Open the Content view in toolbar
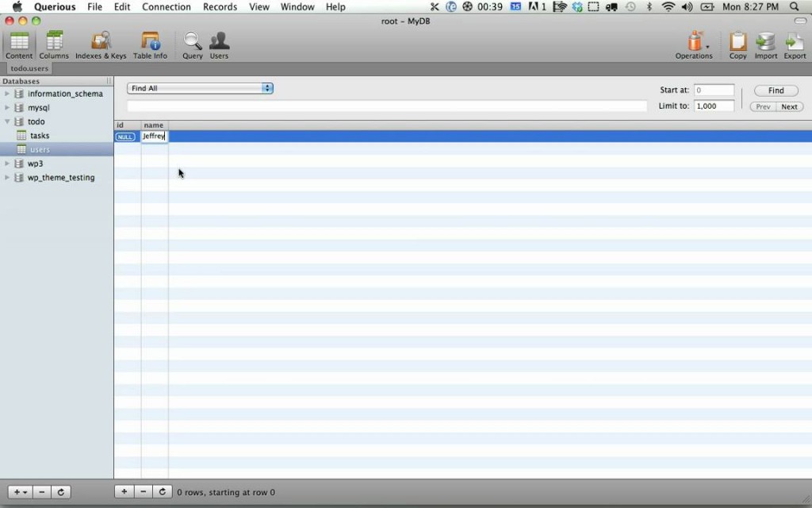Viewport: 812px width, 508px height. 19,44
